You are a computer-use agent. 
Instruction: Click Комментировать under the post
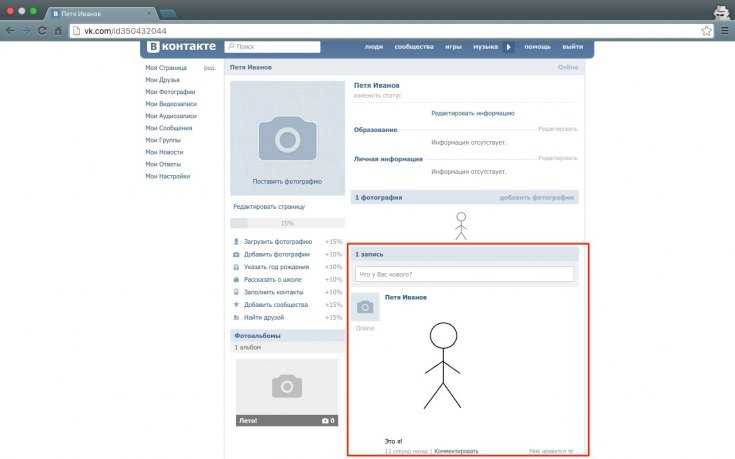[x=456, y=451]
